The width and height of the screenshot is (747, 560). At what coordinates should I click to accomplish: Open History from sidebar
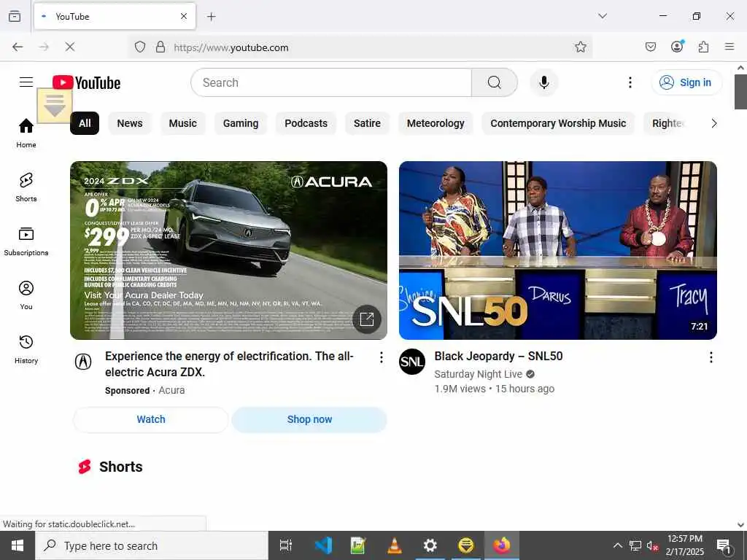(26, 349)
